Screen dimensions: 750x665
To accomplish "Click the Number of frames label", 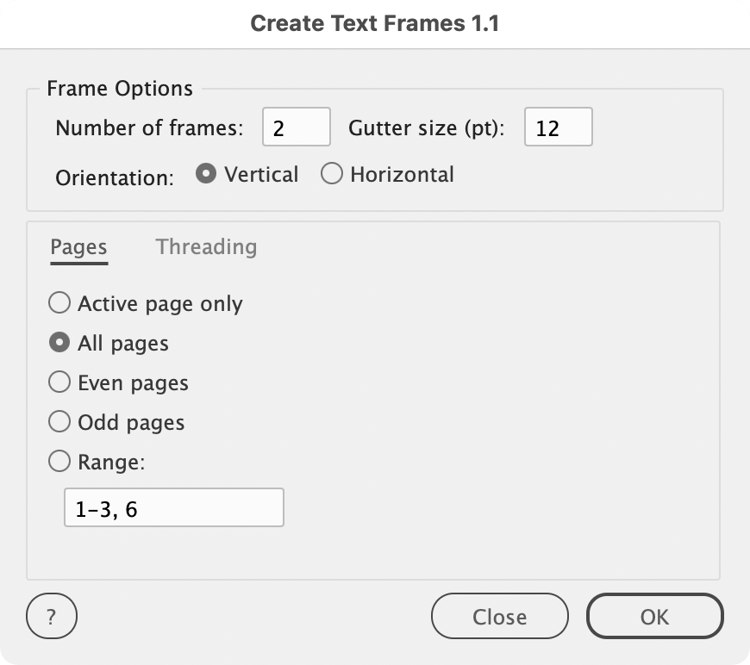I will coord(150,128).
